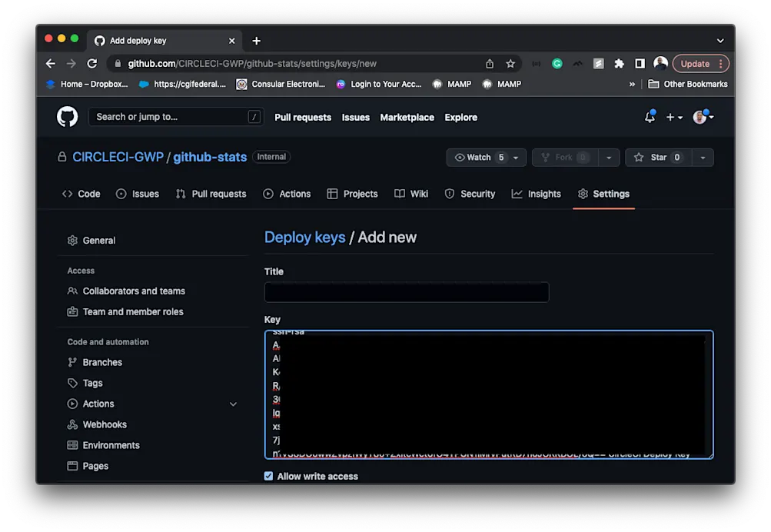Bookmark this page with the star icon

510,64
